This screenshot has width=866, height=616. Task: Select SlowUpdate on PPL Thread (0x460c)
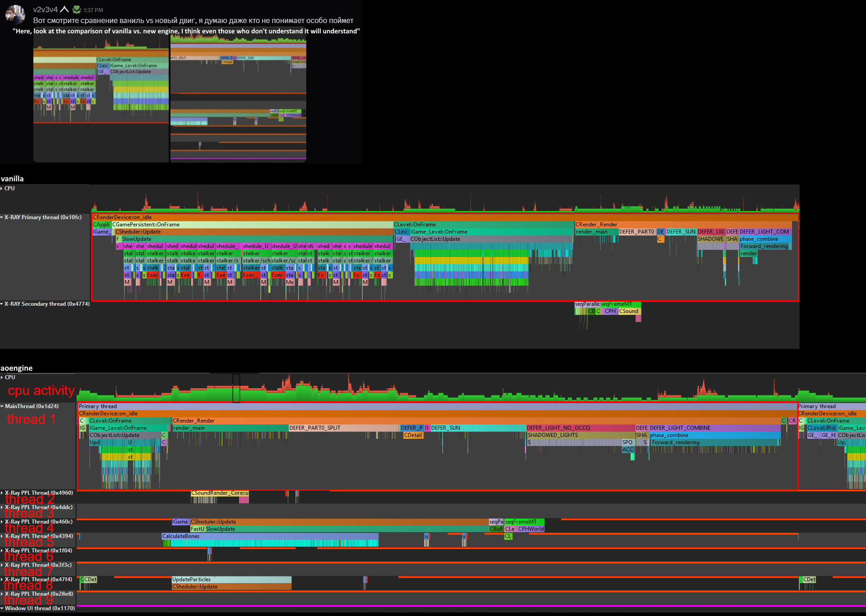click(x=346, y=529)
